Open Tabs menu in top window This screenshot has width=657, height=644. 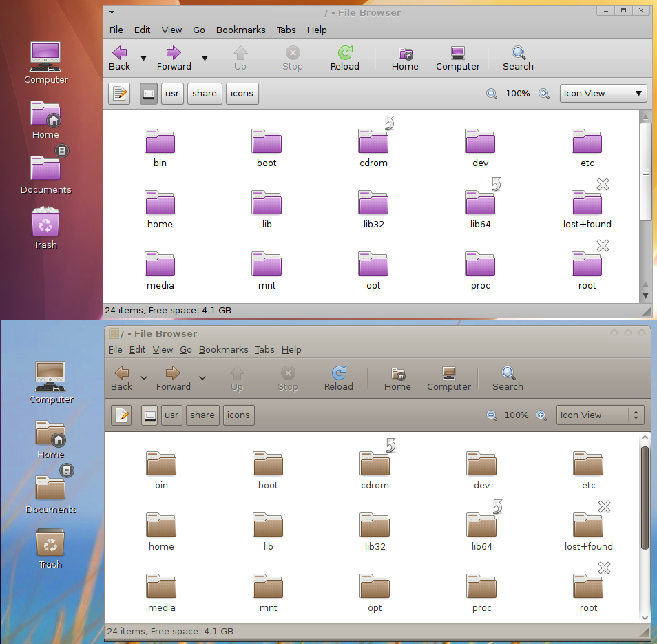[x=286, y=30]
